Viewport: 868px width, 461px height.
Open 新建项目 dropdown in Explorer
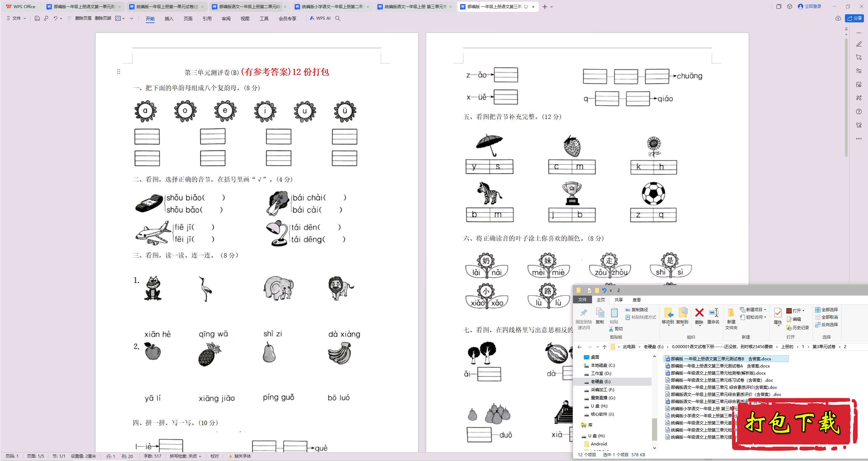[753, 309]
